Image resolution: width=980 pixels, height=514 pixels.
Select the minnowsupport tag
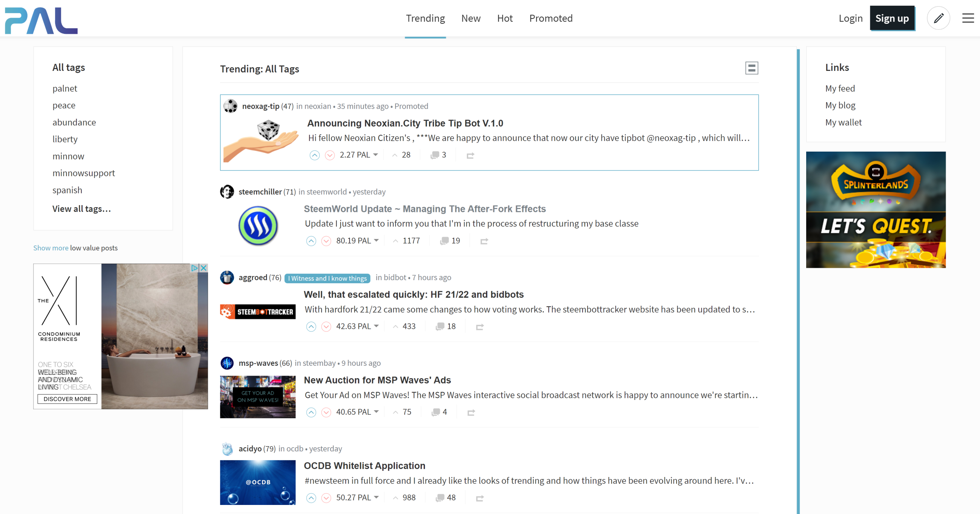pos(84,173)
